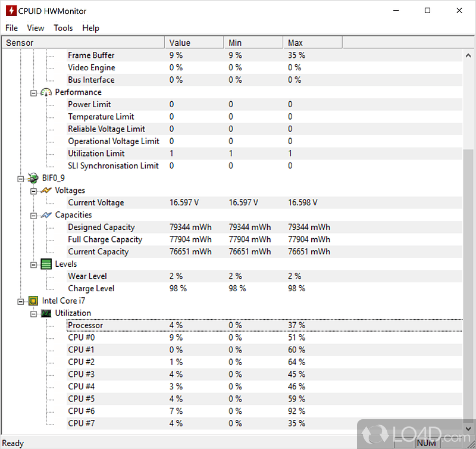This screenshot has height=449, width=476.
Task: Click the Capacities graph icon
Action: 46,215
